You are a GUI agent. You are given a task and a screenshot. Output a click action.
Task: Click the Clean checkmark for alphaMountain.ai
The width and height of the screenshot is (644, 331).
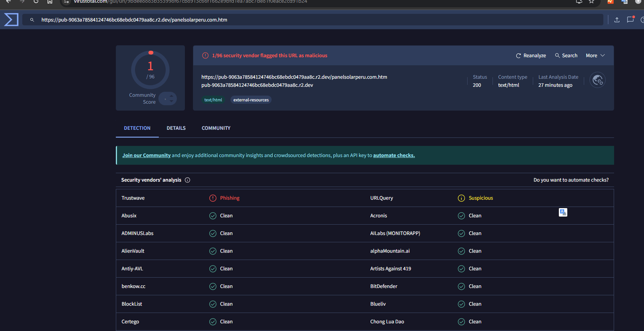click(461, 251)
